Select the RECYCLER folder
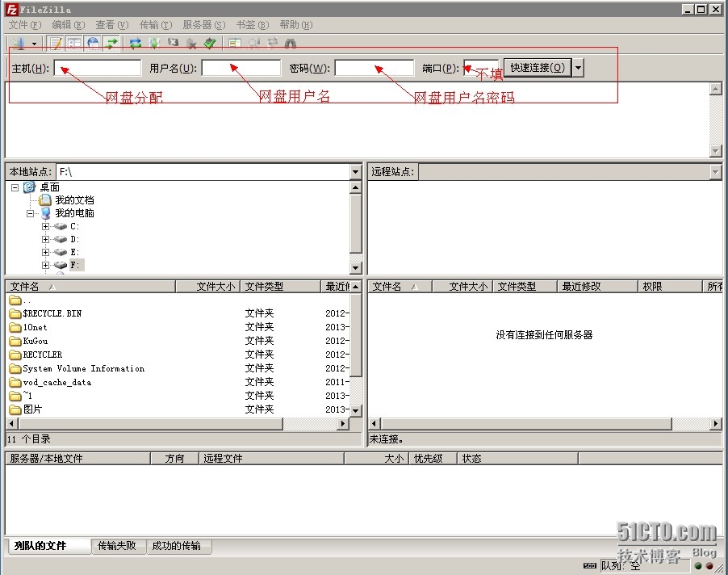 (x=43, y=355)
